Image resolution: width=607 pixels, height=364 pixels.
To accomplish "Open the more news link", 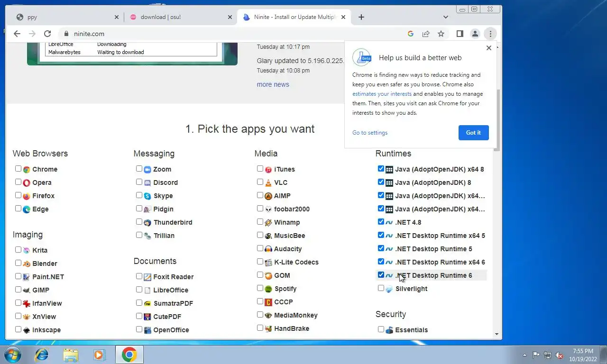I will coord(273,84).
